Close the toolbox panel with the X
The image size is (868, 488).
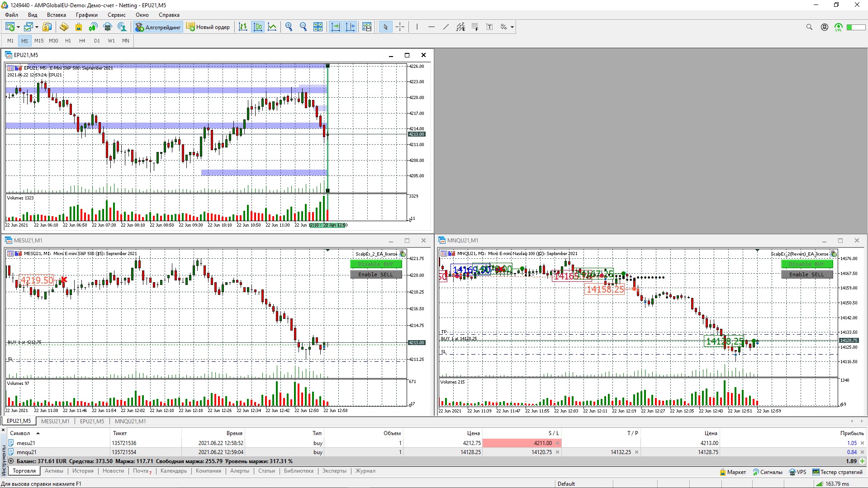coord(3,430)
